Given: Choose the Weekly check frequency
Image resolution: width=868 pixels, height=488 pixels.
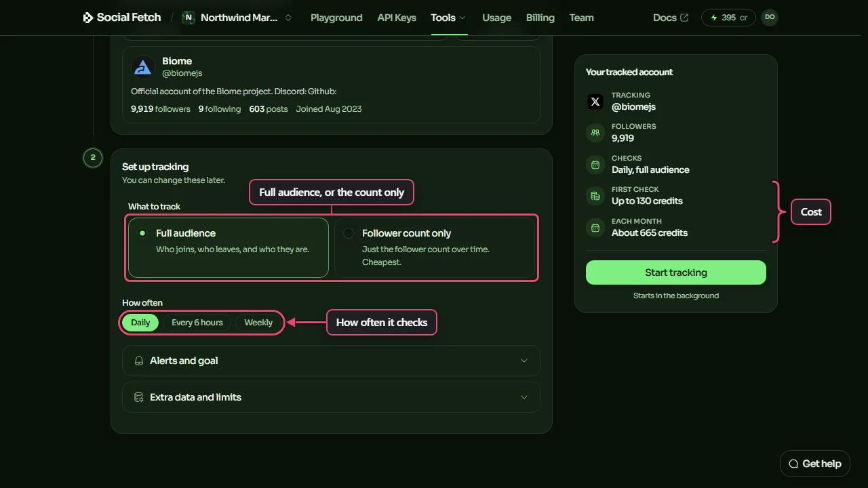Looking at the screenshot, I should click(x=258, y=323).
